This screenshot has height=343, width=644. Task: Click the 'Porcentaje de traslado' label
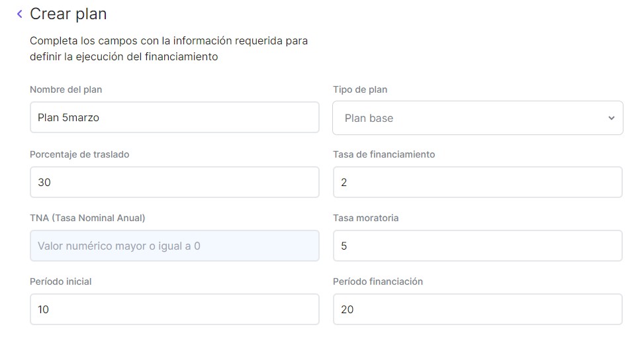tap(79, 154)
